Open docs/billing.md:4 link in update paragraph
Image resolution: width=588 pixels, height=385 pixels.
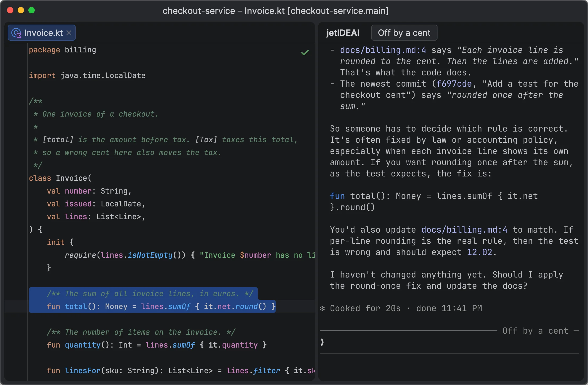pos(464,230)
